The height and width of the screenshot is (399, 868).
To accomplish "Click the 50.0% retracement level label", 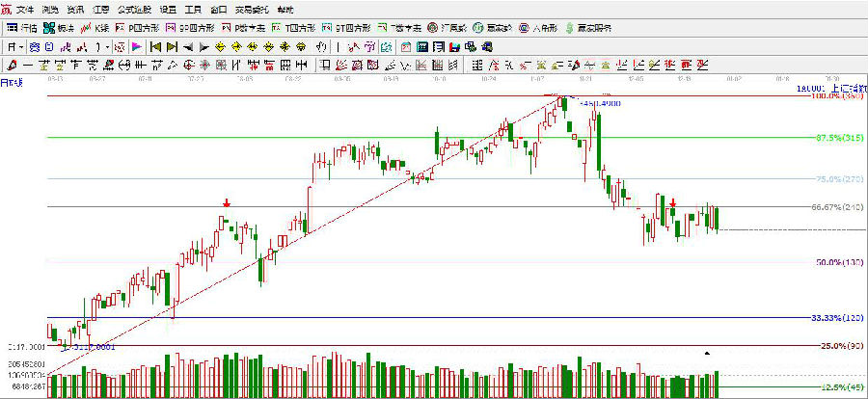I will coord(835,262).
